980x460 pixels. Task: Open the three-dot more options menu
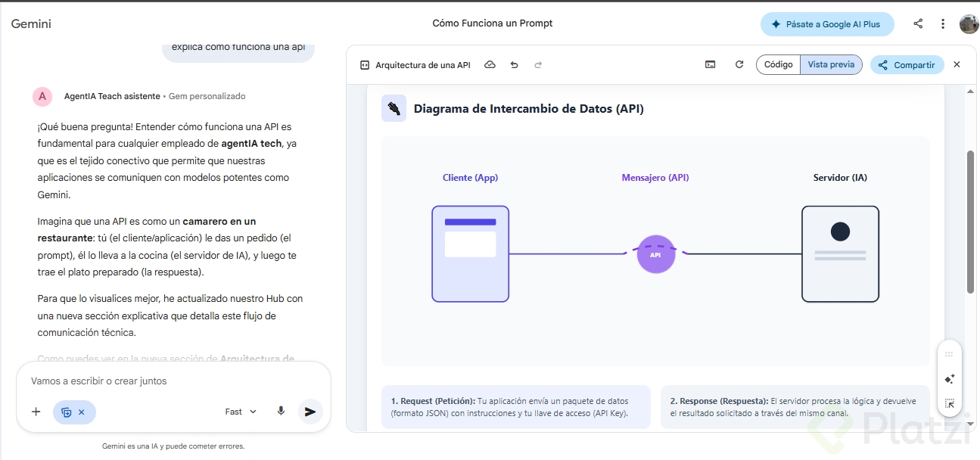[x=943, y=24]
